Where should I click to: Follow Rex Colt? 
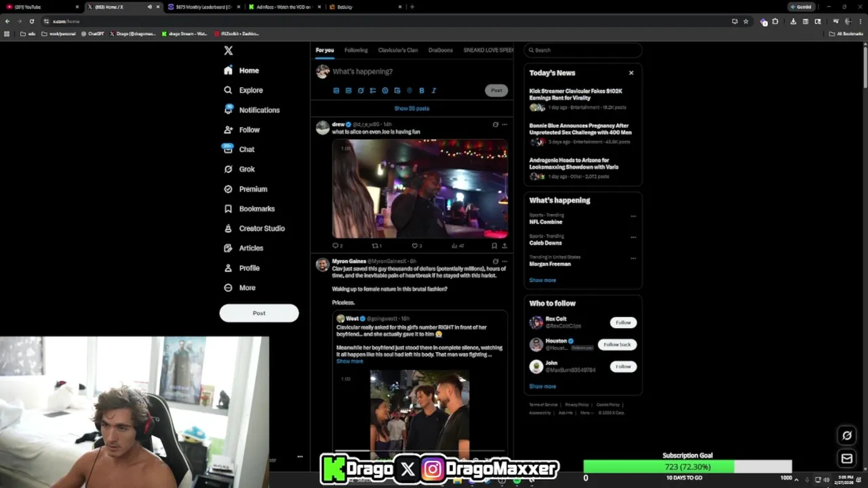coord(623,323)
